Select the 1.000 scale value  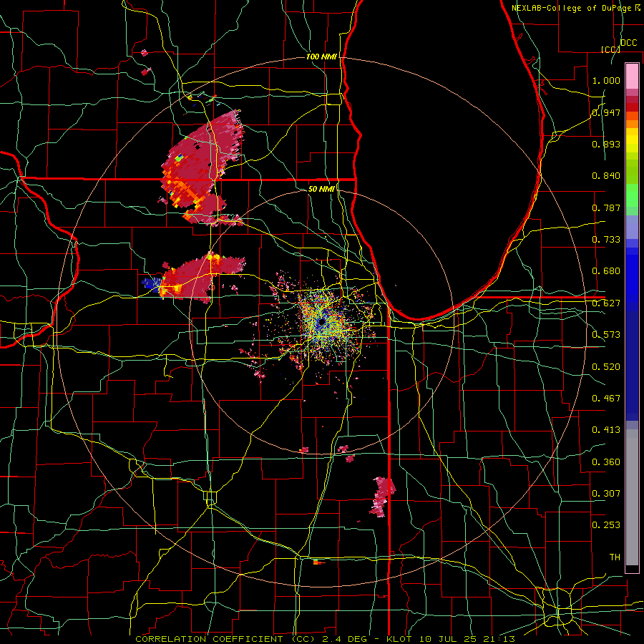(606, 80)
